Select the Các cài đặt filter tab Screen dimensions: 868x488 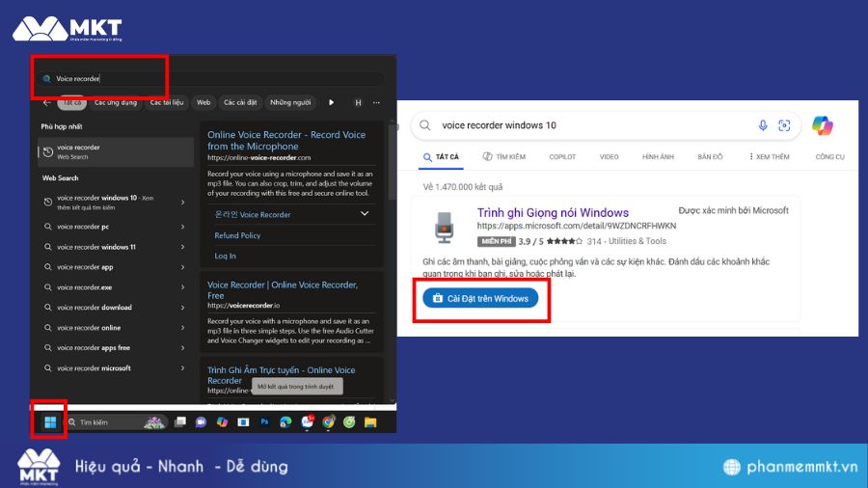point(240,102)
